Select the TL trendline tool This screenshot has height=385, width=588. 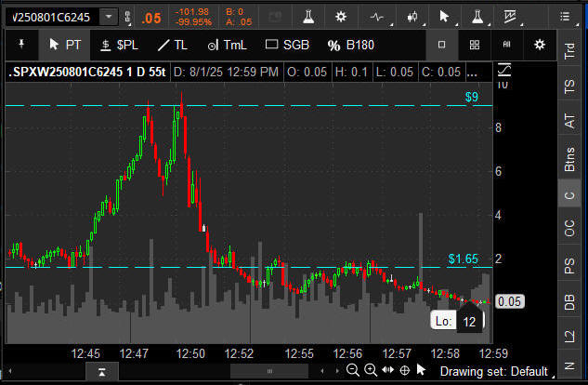pos(173,45)
